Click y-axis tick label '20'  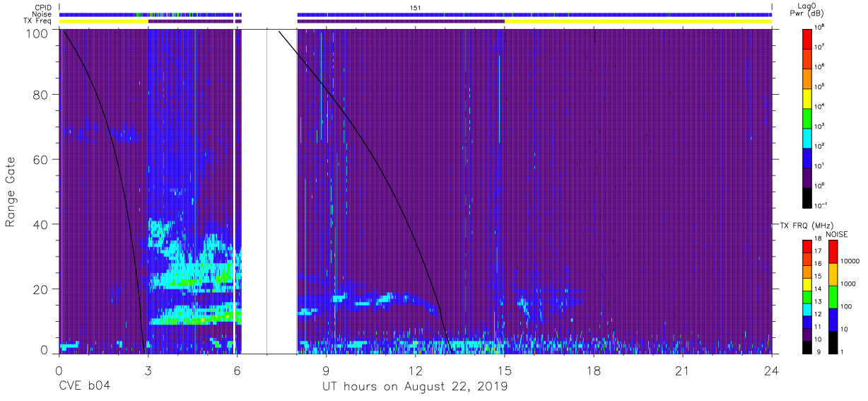click(41, 289)
